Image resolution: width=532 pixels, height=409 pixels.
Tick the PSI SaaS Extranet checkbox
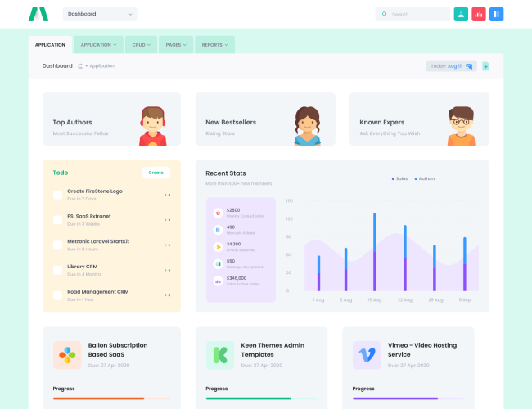pos(57,219)
